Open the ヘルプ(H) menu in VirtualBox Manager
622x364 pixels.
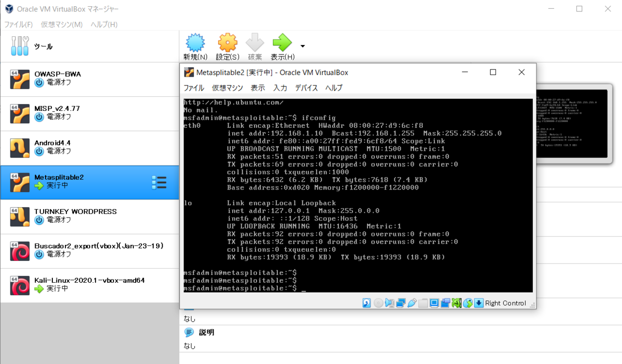point(104,24)
